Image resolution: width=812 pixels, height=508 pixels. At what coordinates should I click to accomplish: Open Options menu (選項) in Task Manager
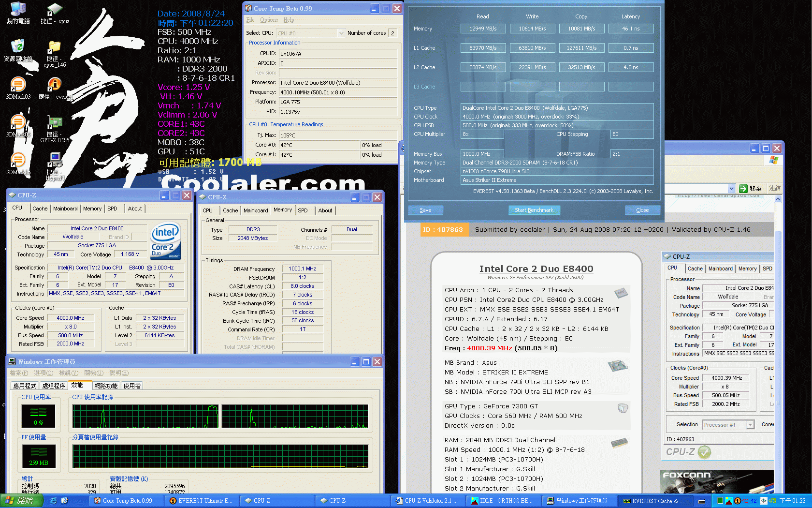[43, 373]
